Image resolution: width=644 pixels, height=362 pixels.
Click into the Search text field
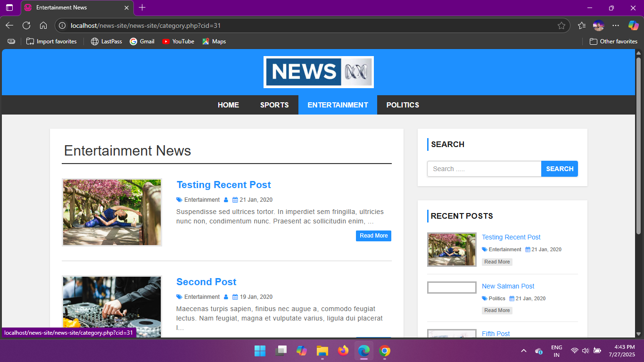point(484,169)
